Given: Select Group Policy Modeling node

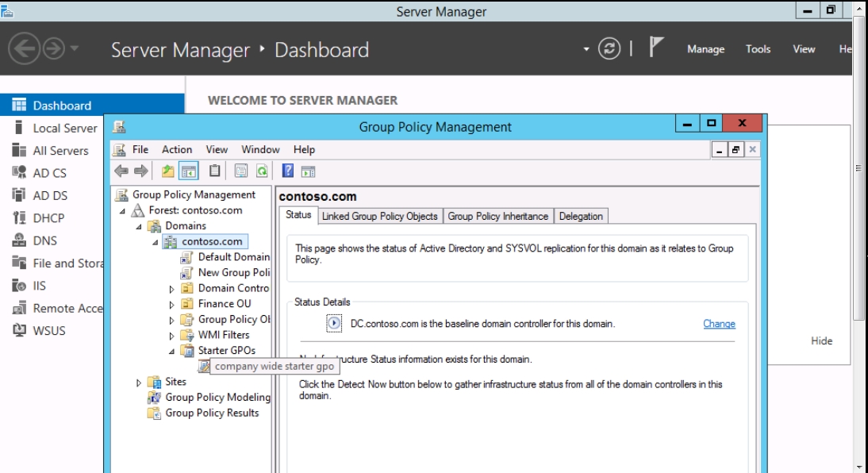Looking at the screenshot, I should pyautogui.click(x=217, y=397).
